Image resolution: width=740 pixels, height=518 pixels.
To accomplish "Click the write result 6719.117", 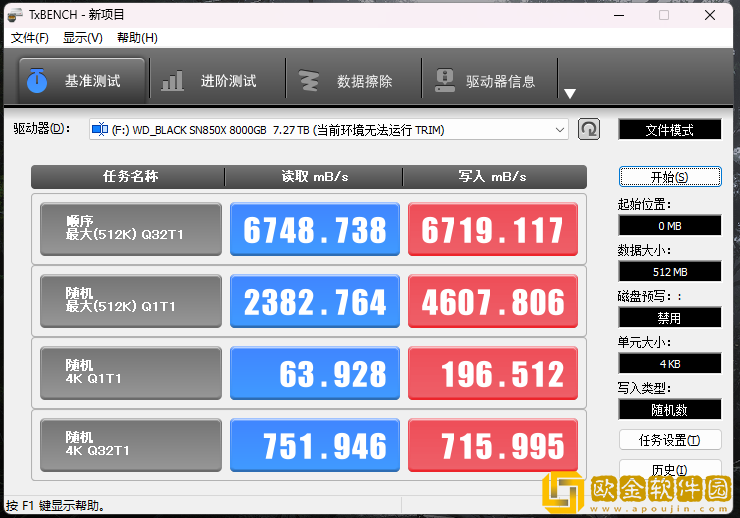I will coord(493,229).
